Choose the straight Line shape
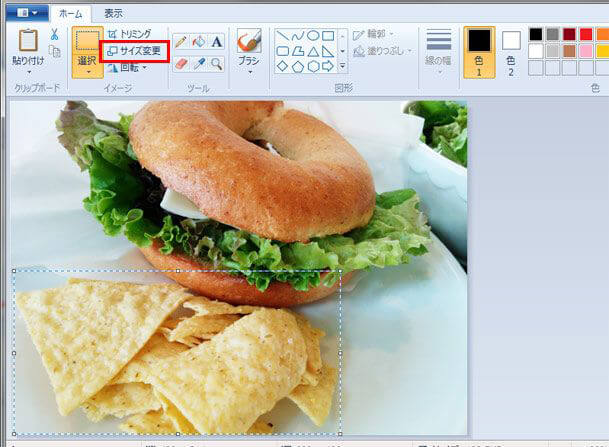This screenshot has width=609, height=447. 283,36
